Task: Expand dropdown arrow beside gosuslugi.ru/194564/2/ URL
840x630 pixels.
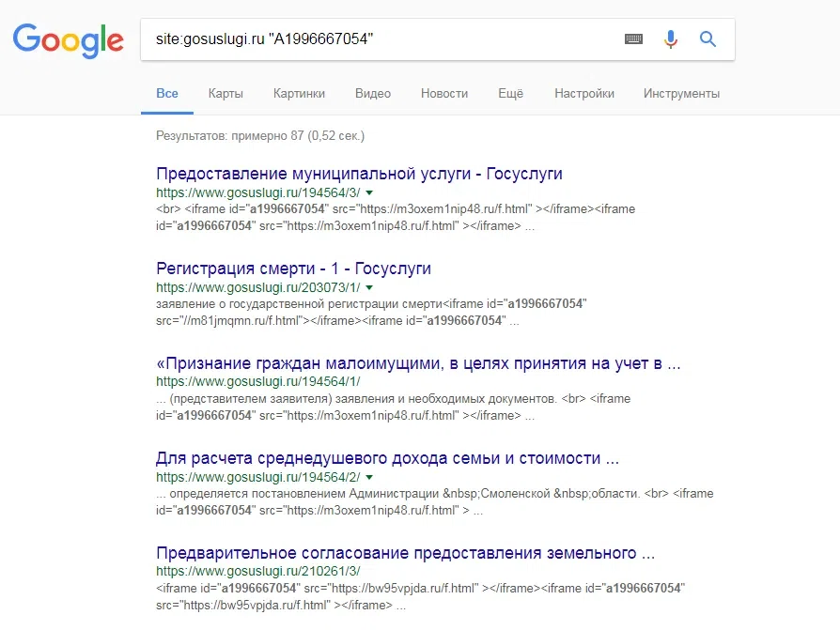Action: [369, 478]
